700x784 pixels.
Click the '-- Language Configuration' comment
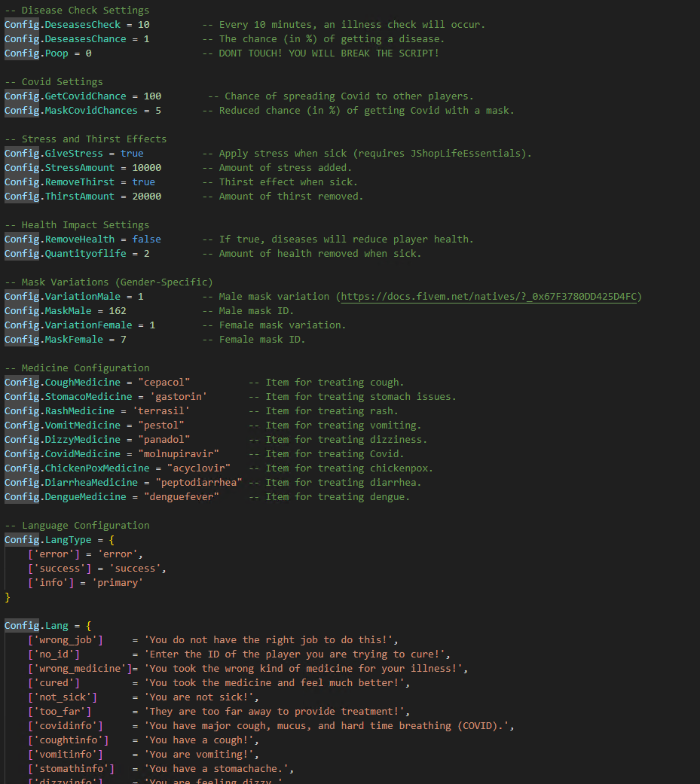coord(77,526)
